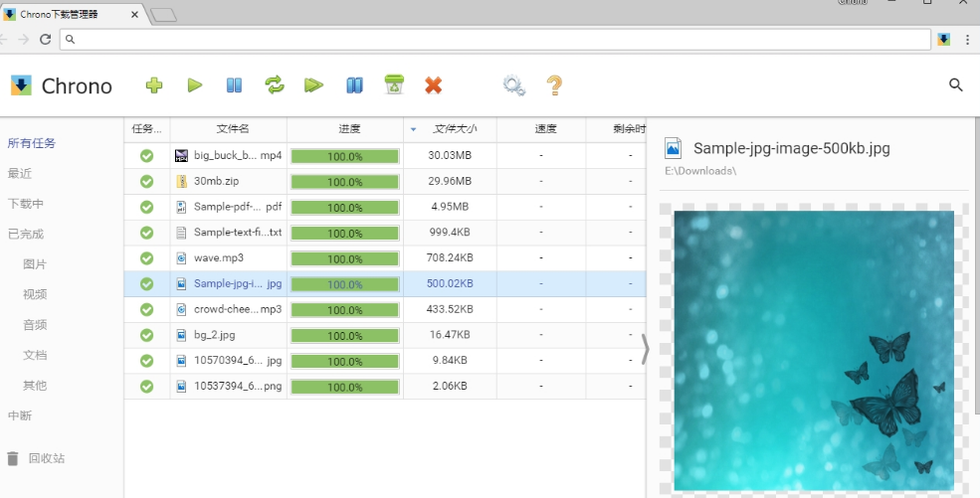Restart task using green refresh arrows icon
The image size is (980, 498).
[x=275, y=84]
